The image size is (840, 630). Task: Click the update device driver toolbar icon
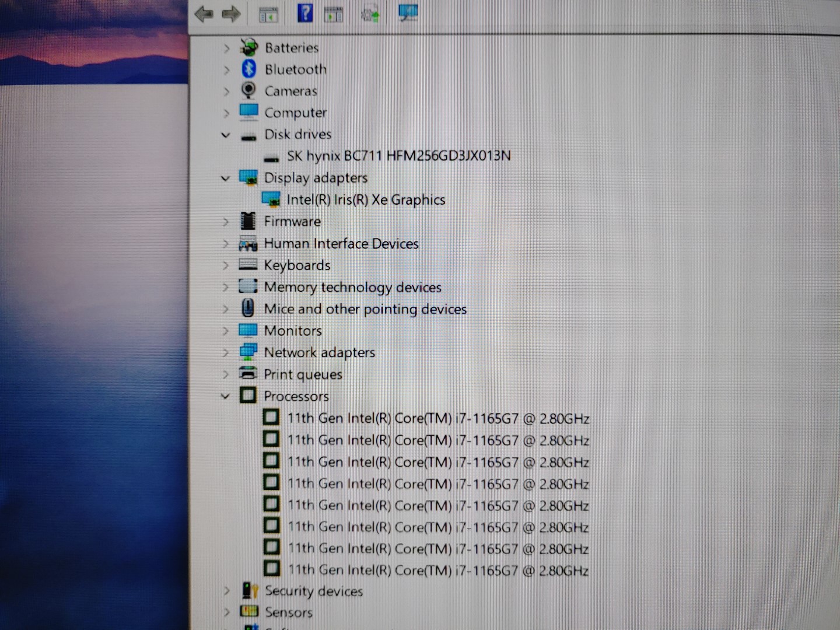pos(370,13)
